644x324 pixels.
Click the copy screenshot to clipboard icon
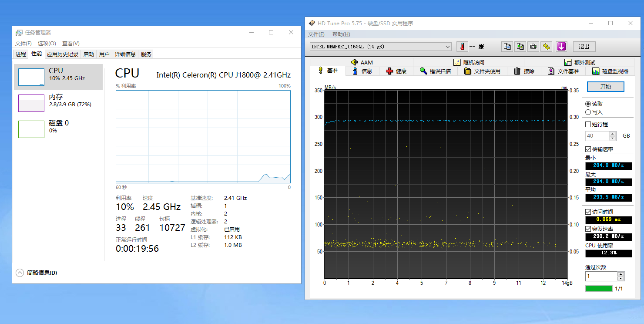click(520, 47)
